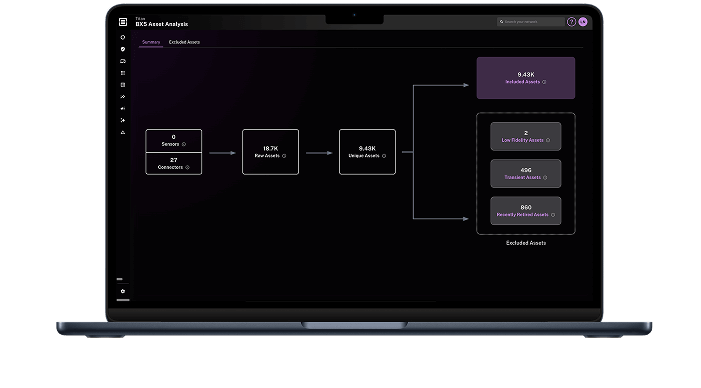Focus the Search your network field

[x=531, y=21]
